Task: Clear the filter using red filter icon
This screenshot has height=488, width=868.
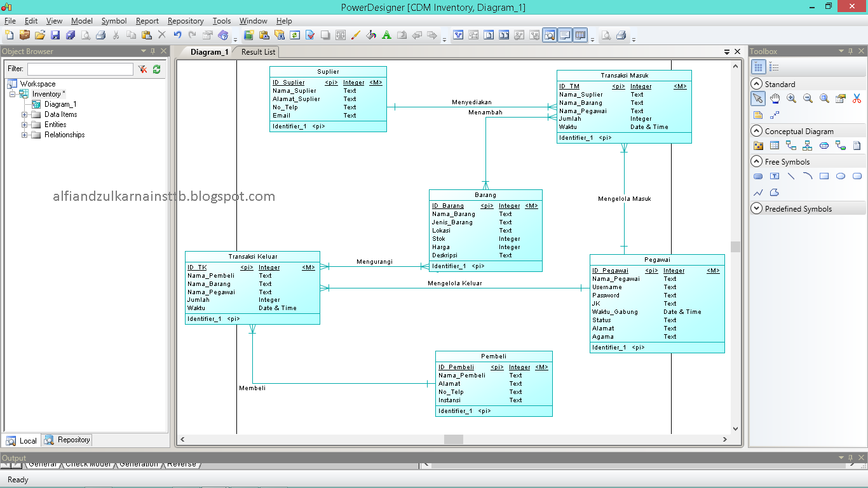Action: (142, 69)
